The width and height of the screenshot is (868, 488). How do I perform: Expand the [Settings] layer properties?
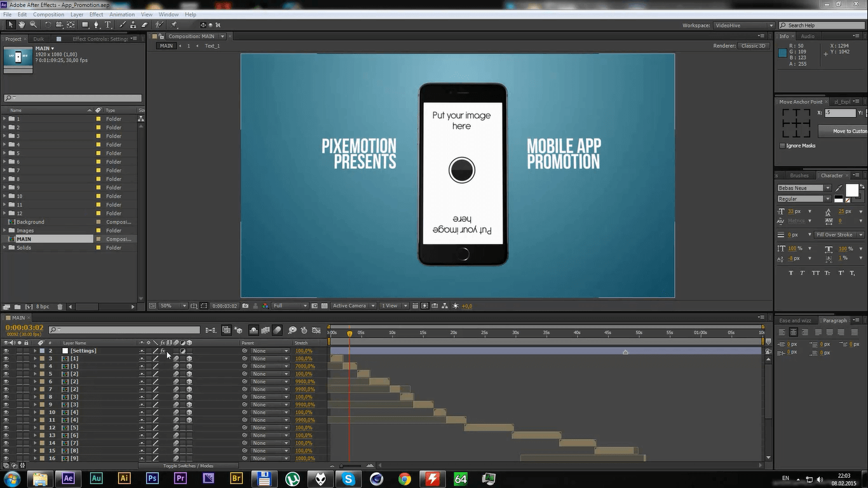tap(36, 351)
